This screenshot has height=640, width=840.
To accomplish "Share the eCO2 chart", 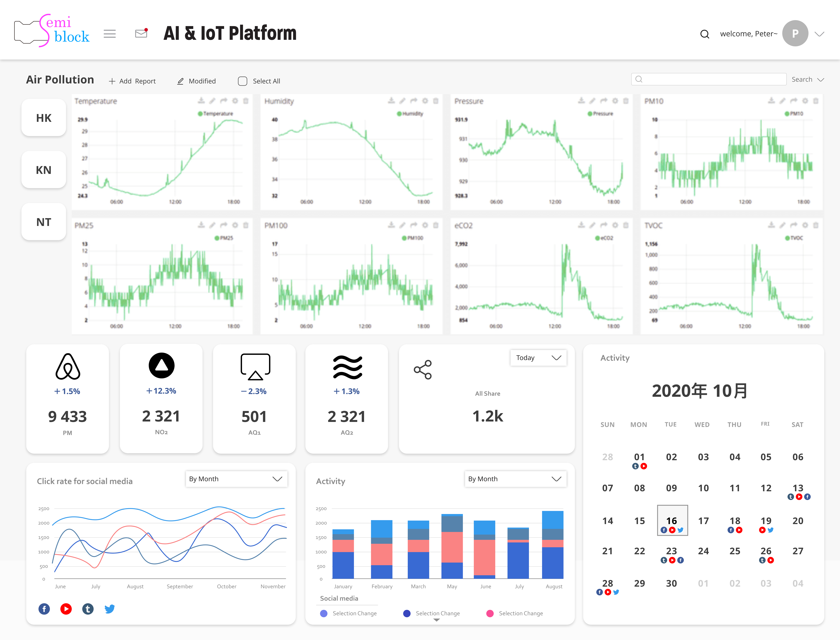I will tap(604, 225).
